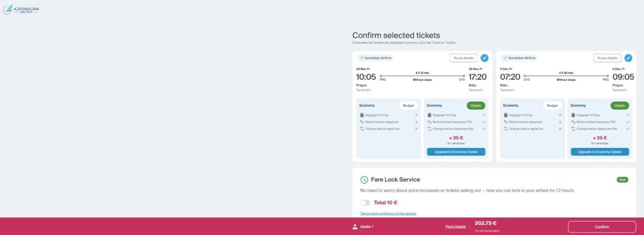
Task: Open terms and conditions of the service
Action: pos(388,213)
